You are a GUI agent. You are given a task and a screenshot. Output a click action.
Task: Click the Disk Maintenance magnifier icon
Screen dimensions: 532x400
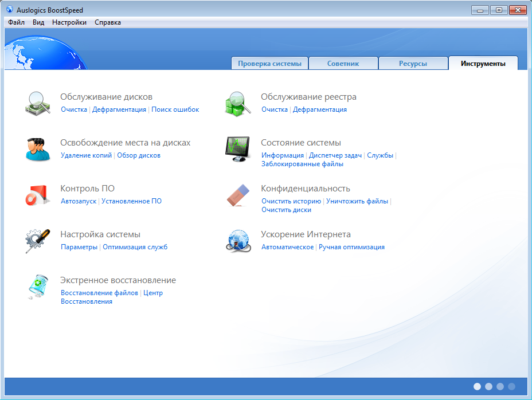(x=38, y=104)
